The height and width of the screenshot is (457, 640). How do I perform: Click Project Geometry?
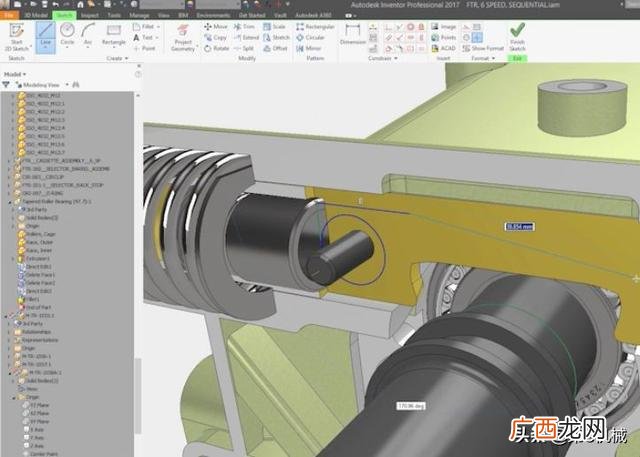click(x=183, y=38)
